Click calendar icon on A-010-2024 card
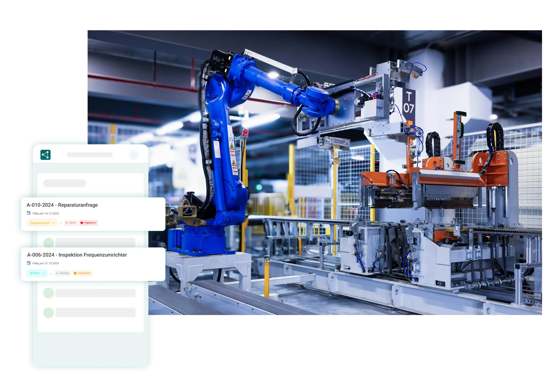Image resolution: width=555 pixels, height=392 pixels. (x=29, y=213)
